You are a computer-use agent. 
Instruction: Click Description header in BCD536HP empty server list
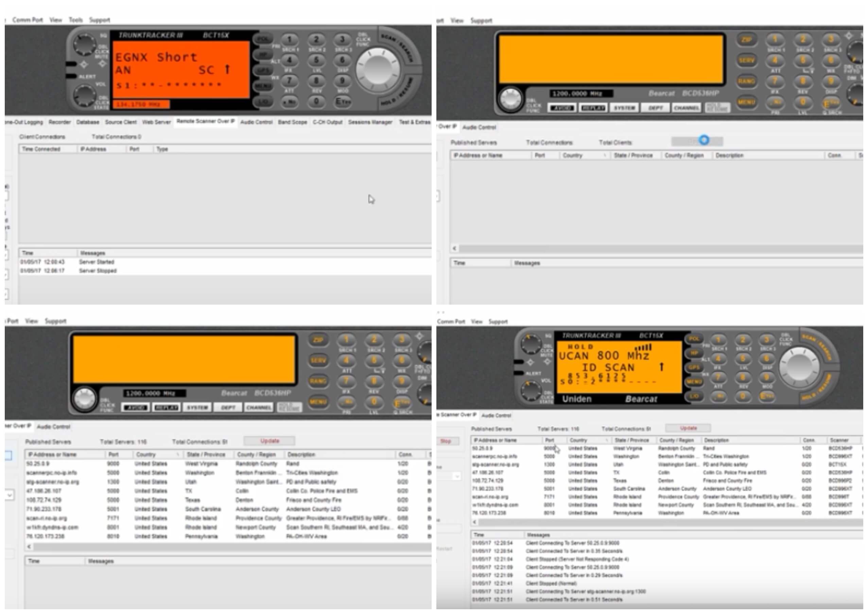coord(768,155)
